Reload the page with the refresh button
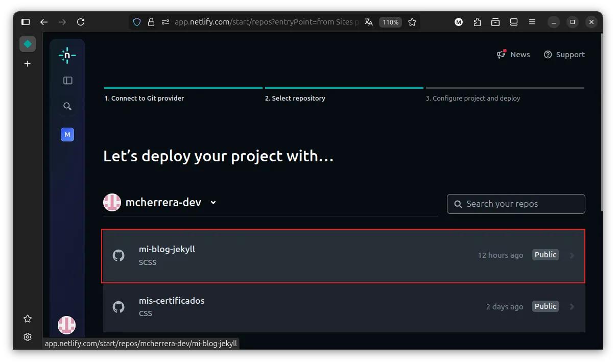Viewport: 616px width, 364px height. (81, 22)
